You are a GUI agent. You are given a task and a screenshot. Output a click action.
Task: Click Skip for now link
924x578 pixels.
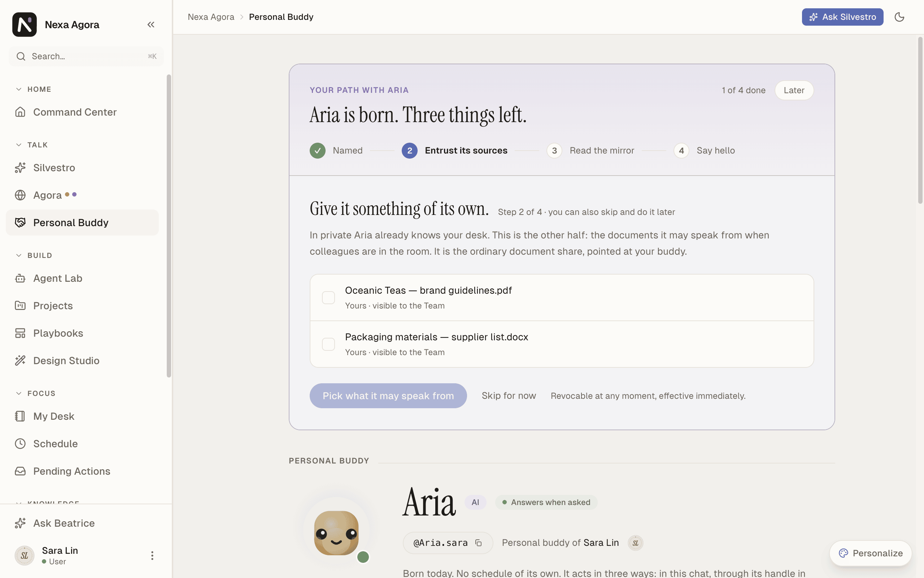pos(509,396)
